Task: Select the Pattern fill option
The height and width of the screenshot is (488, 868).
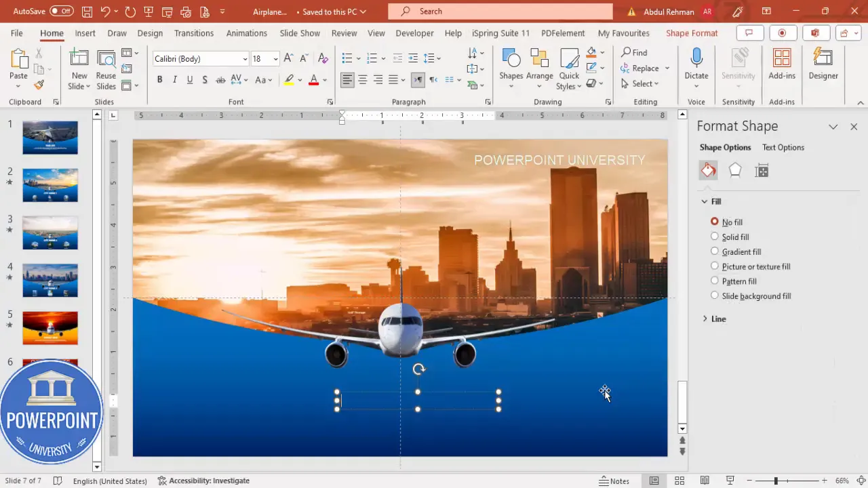Action: (x=714, y=281)
